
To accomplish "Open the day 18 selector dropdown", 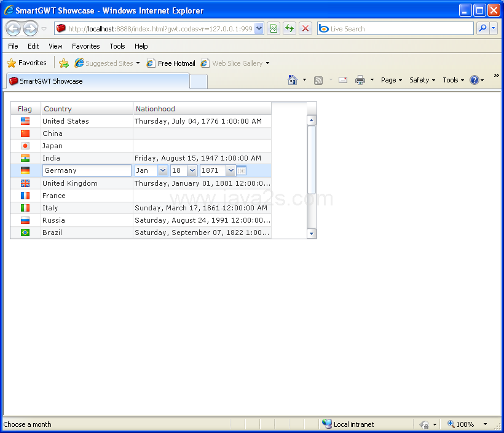I will pyautogui.click(x=192, y=170).
